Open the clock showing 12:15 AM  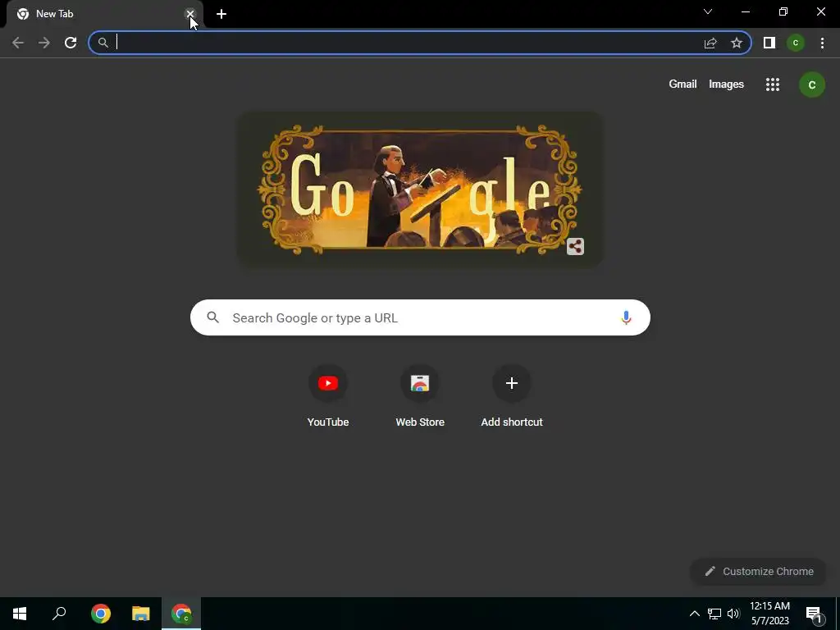[769, 614]
